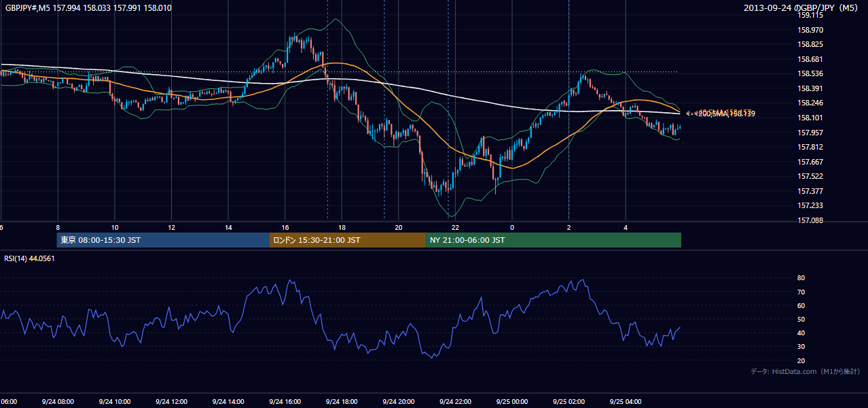Image resolution: width=868 pixels, height=408 pixels.
Task: Click price axis label 159.115
Action: 811,16
